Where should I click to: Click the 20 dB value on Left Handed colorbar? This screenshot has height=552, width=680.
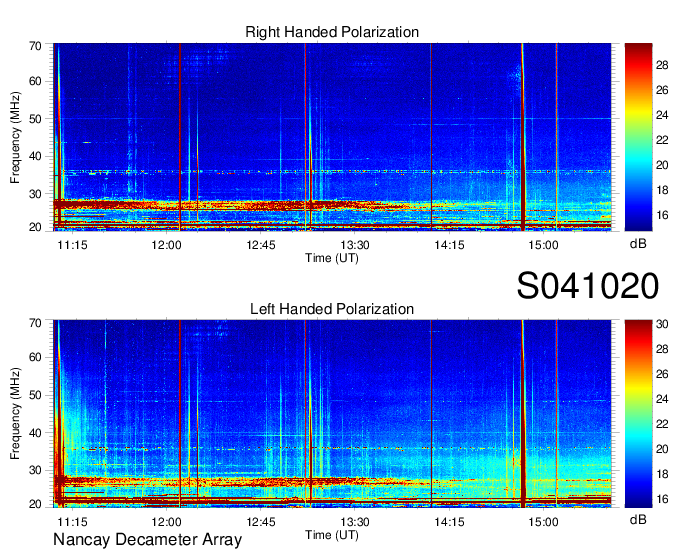(662, 449)
